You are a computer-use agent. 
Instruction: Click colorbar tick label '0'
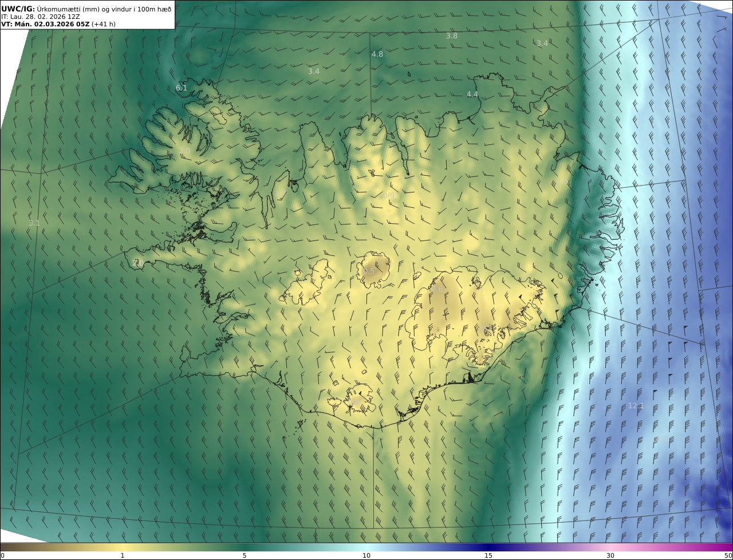pyautogui.click(x=2, y=555)
